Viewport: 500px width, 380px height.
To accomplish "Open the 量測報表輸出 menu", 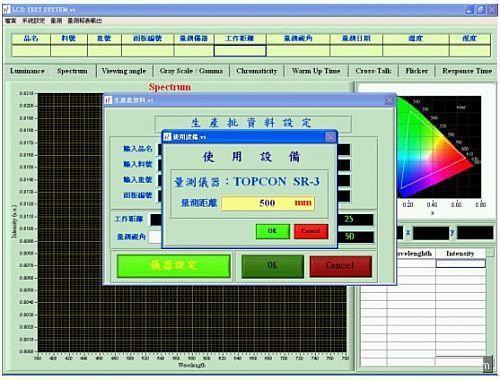I will click(x=85, y=21).
